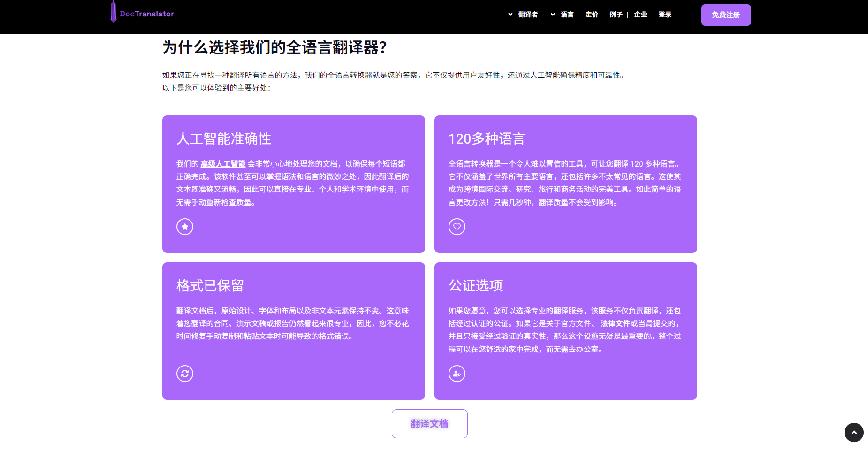Click the DocTranslator crystal logo icon

click(113, 12)
